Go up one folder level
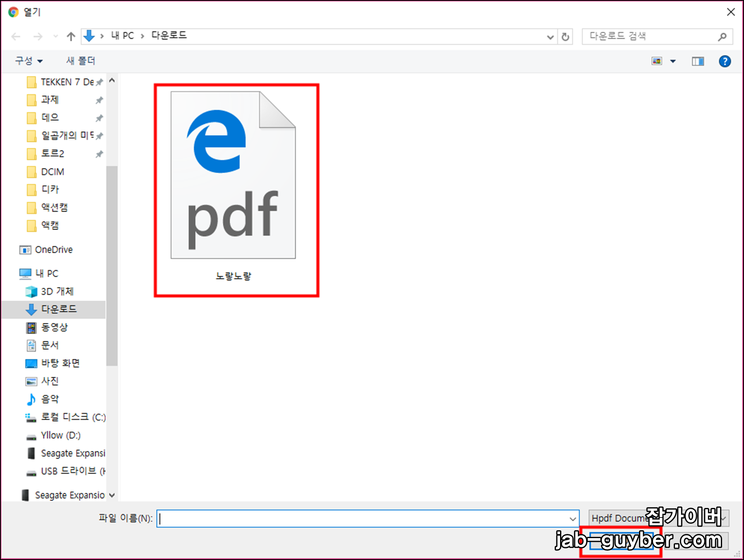 [x=71, y=37]
